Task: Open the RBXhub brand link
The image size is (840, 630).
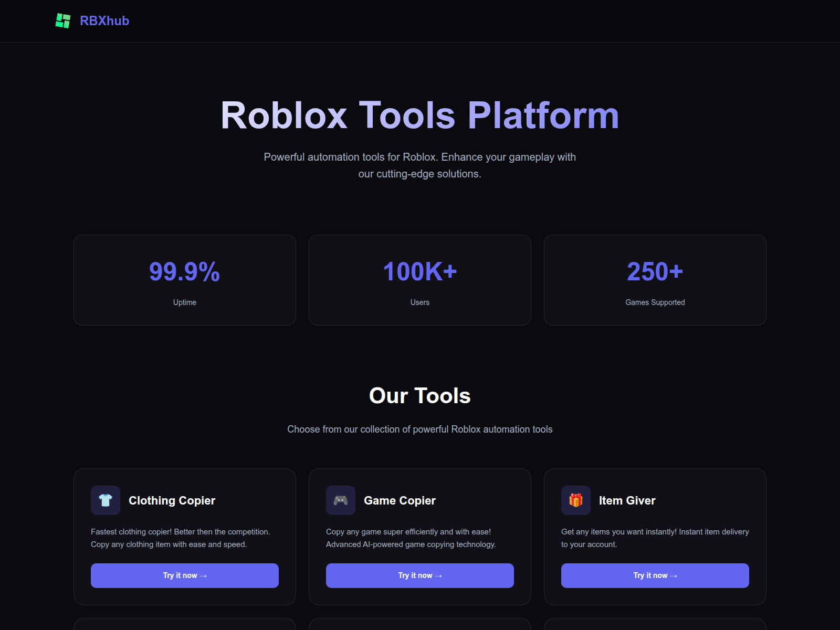Action: [104, 21]
